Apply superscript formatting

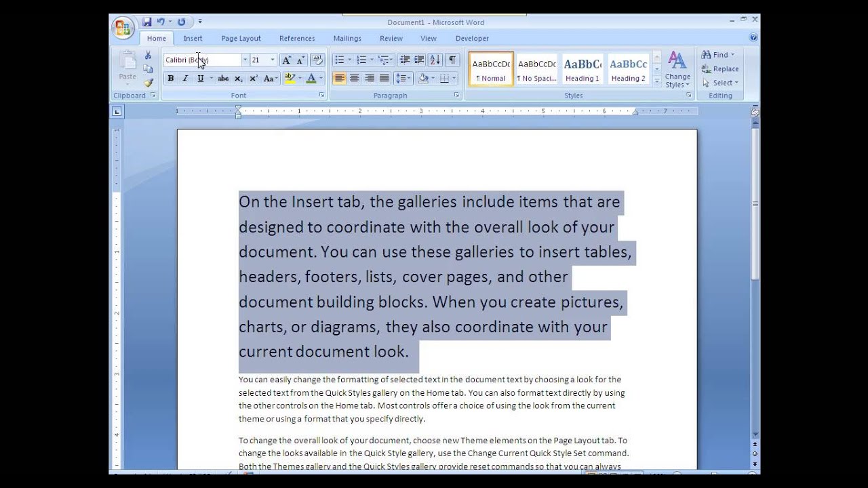(253, 79)
